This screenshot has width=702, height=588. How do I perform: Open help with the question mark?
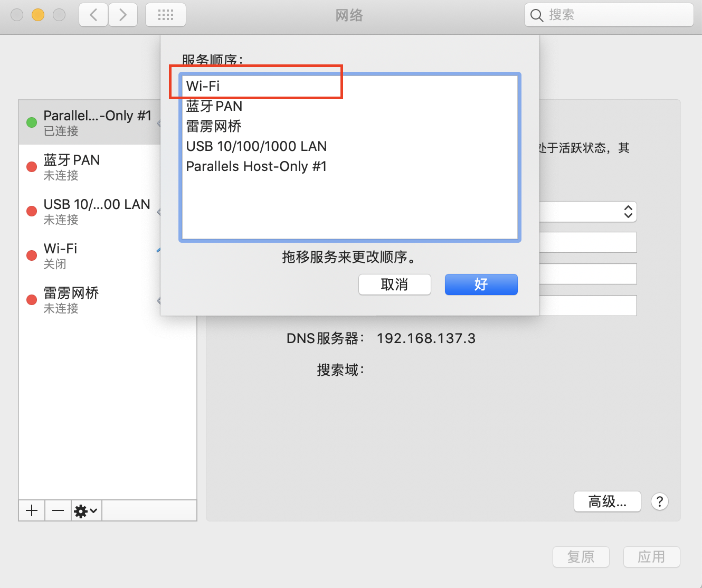tap(660, 501)
